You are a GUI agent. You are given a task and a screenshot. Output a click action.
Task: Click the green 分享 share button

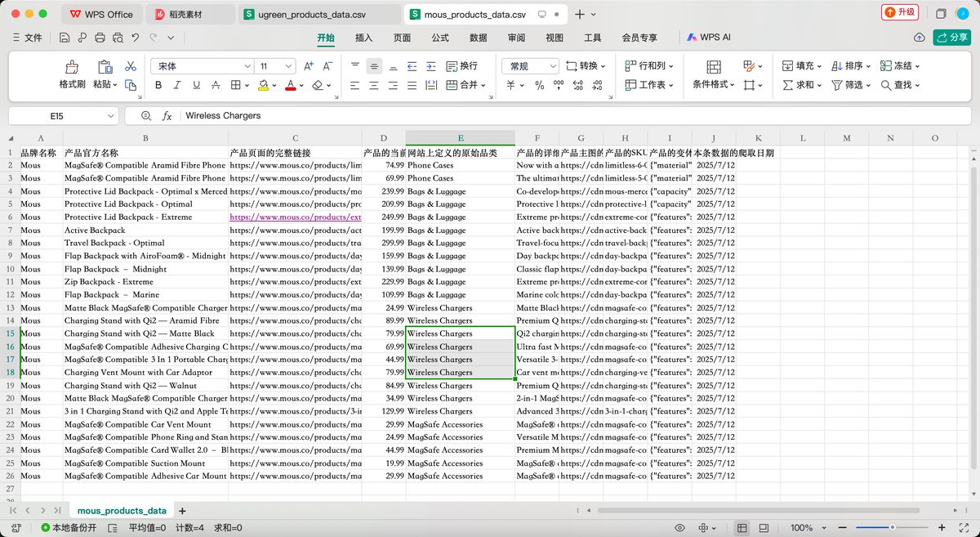tap(951, 38)
